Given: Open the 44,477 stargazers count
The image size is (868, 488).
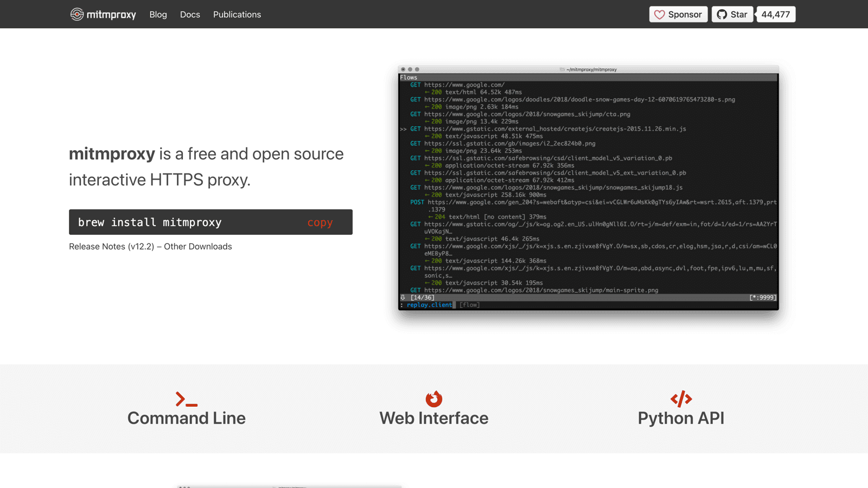Looking at the screenshot, I should point(775,15).
